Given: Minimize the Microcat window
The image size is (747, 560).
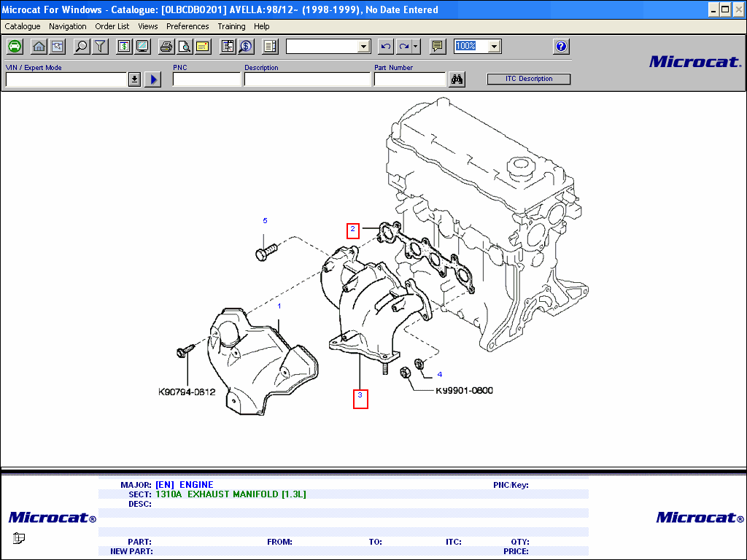Looking at the screenshot, I should click(713, 9).
